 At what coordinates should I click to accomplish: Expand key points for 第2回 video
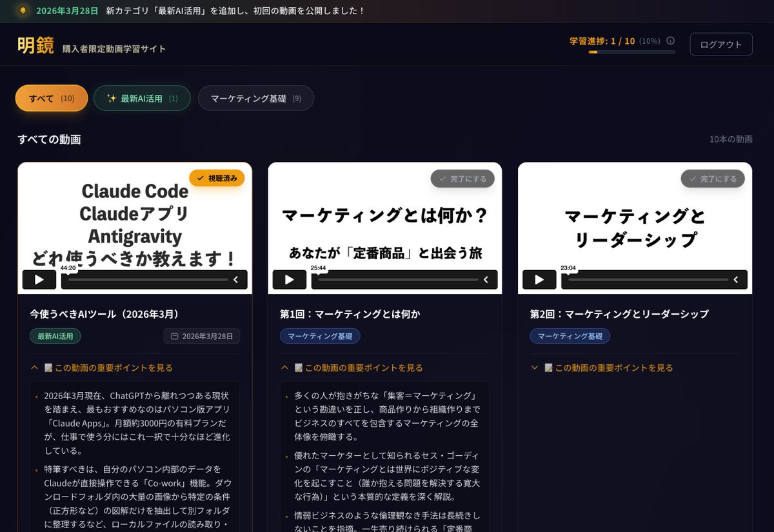pos(602,368)
